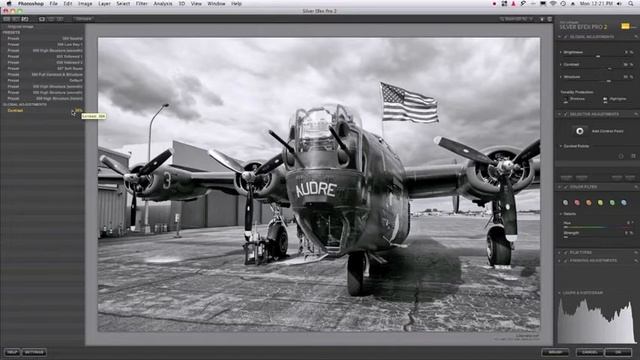Select the neutral gray color filter
This screenshot has width=640, height=360.
(565, 202)
